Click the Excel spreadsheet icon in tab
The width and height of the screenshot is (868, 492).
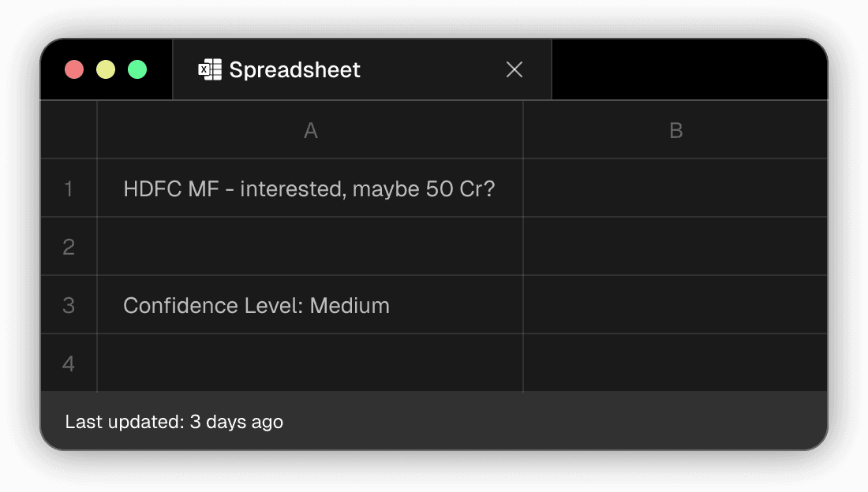tap(209, 69)
